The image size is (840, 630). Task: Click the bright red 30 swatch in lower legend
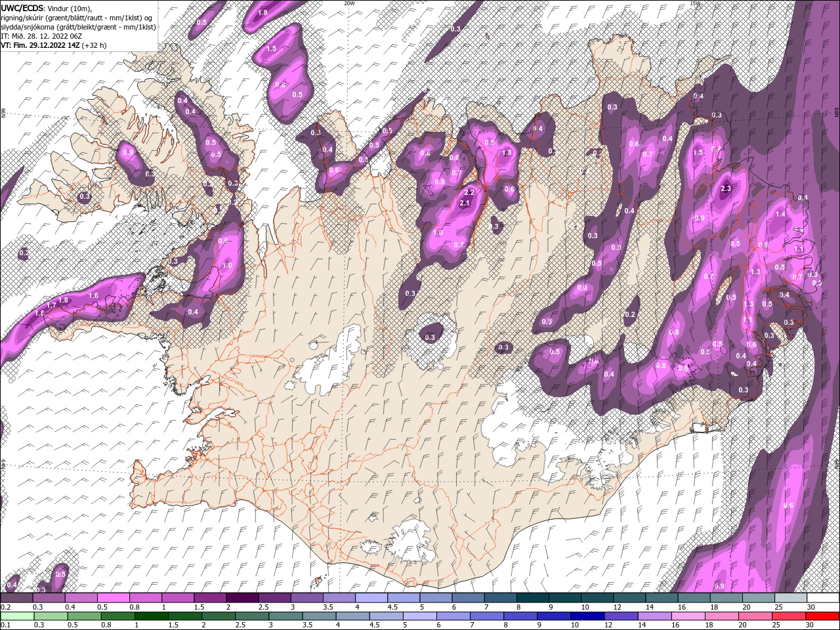pos(822,616)
